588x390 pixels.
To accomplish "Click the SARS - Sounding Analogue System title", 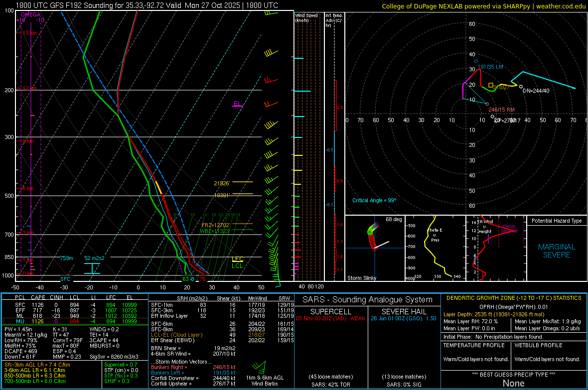I will click(367, 300).
